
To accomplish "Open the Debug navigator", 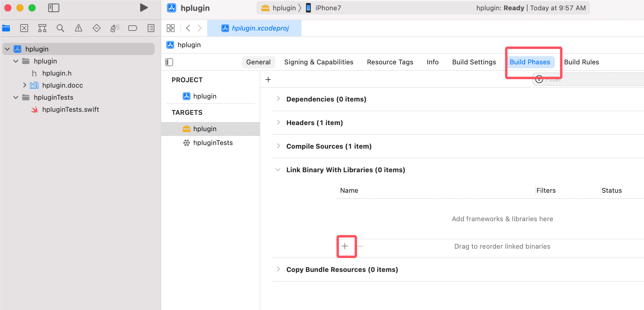I will [115, 28].
